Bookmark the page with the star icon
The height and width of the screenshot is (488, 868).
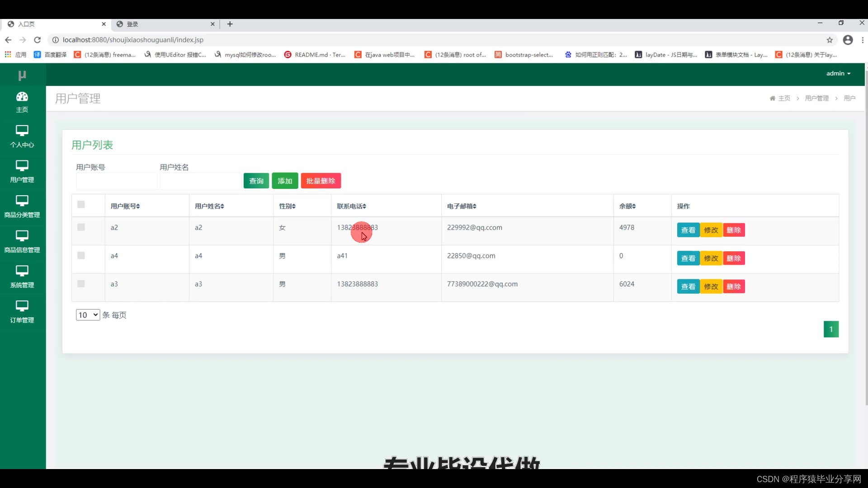point(830,40)
